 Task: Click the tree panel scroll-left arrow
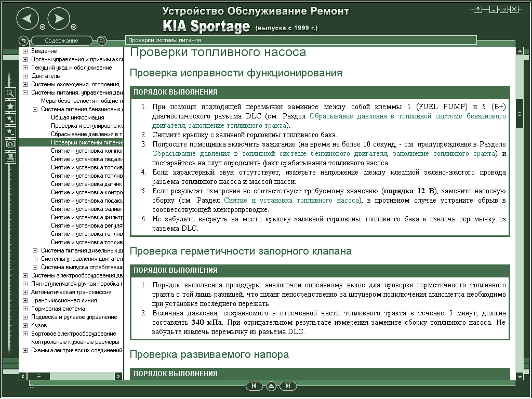[23, 376]
